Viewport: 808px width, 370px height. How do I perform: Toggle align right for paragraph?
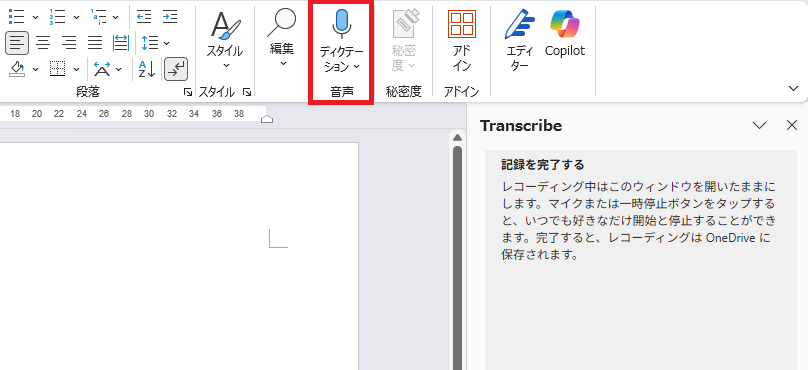point(69,43)
